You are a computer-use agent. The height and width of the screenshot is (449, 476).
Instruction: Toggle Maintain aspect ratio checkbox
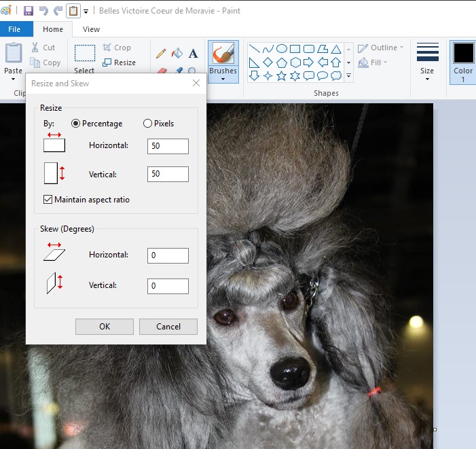(x=48, y=200)
